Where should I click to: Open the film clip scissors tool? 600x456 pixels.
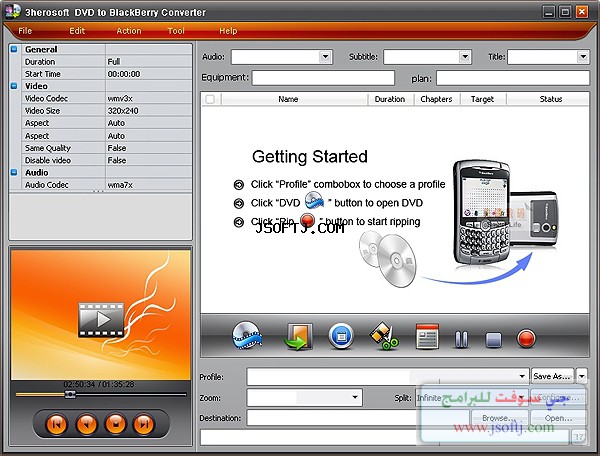[384, 336]
